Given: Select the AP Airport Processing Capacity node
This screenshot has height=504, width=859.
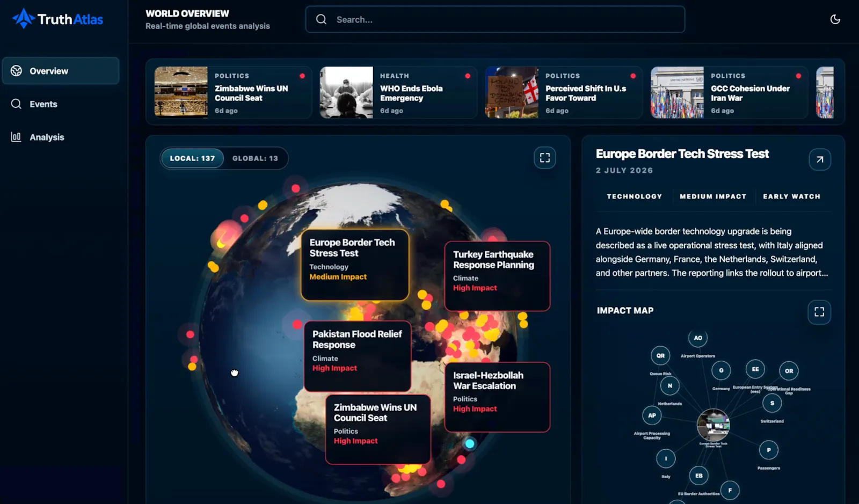Looking at the screenshot, I should (652, 415).
